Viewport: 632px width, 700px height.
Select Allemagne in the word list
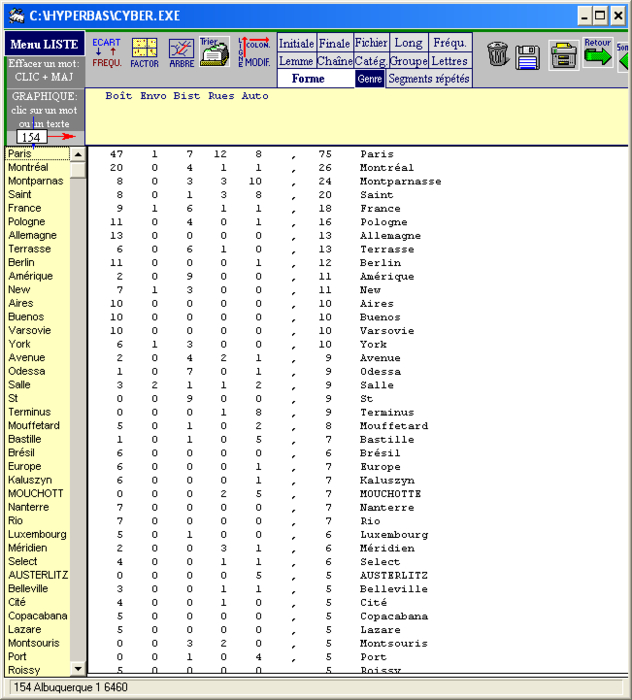(38, 235)
